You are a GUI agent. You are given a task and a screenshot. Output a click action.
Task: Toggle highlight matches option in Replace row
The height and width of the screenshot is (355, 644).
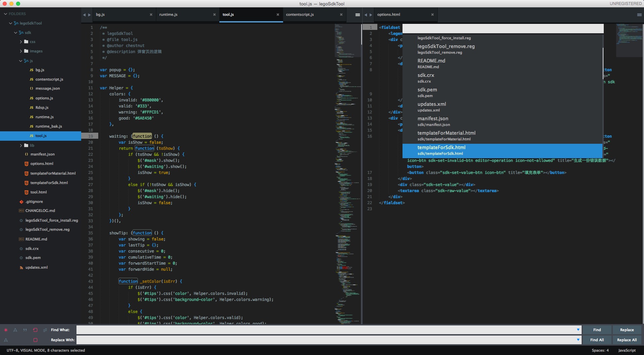(35, 340)
